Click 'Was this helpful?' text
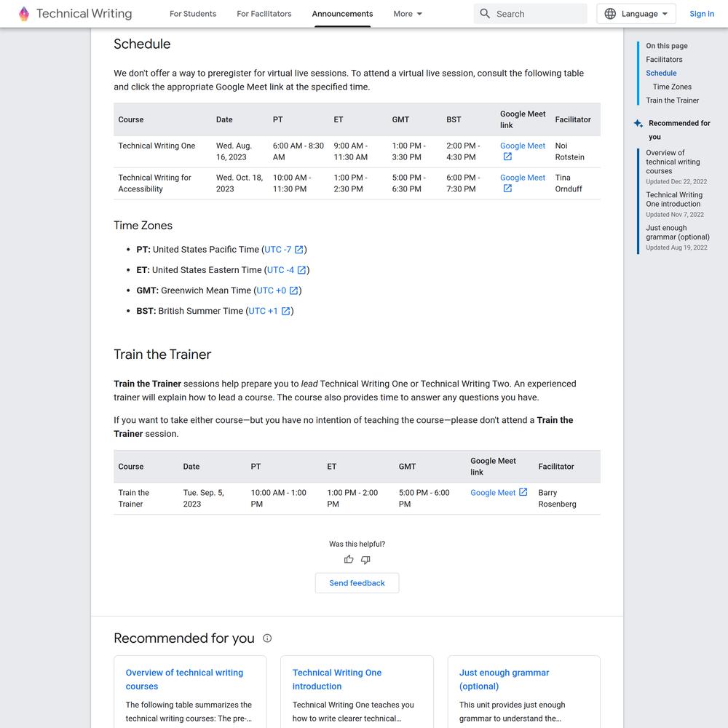 tap(357, 544)
